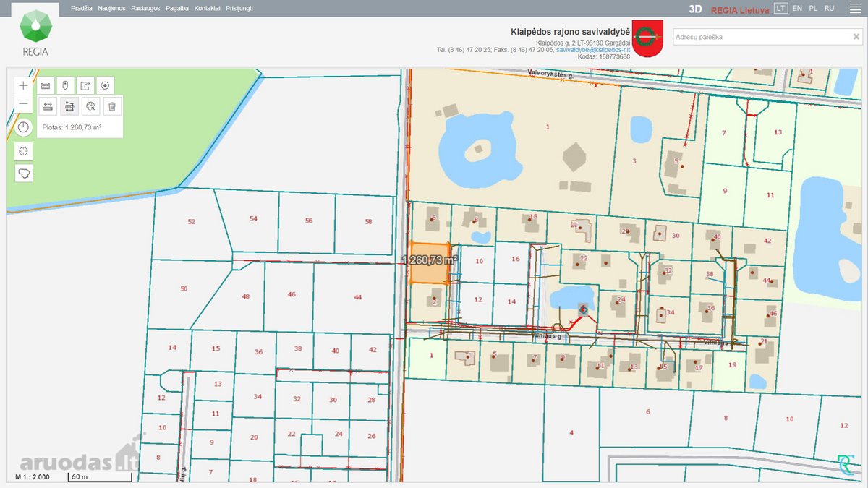Zoom in the map with plus button
Screen dimensions: 868x488
tap(24, 85)
